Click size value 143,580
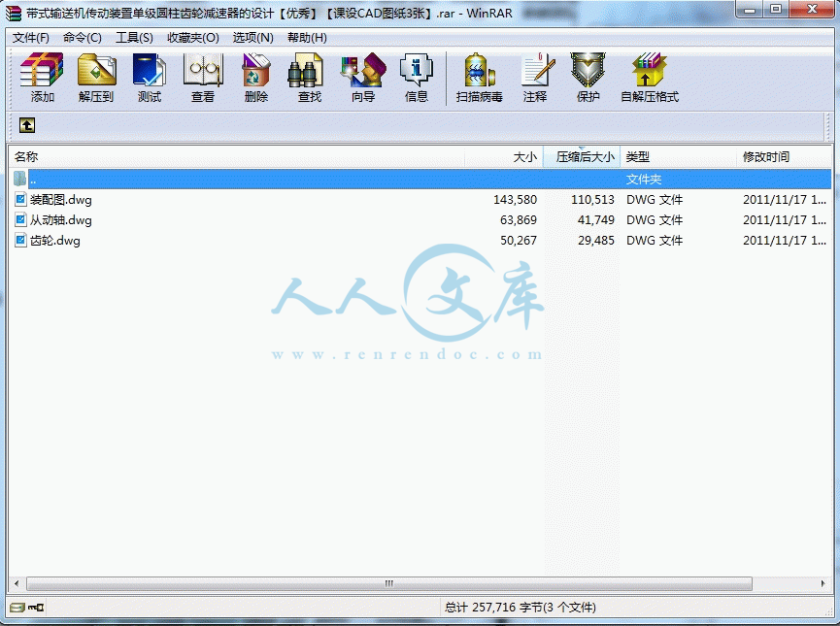 coord(515,200)
